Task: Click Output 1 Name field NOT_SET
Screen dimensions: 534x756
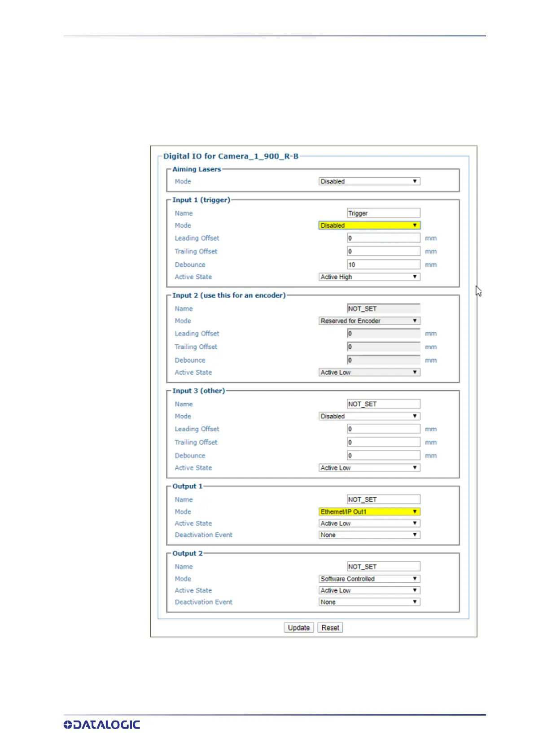Action: [x=384, y=500]
